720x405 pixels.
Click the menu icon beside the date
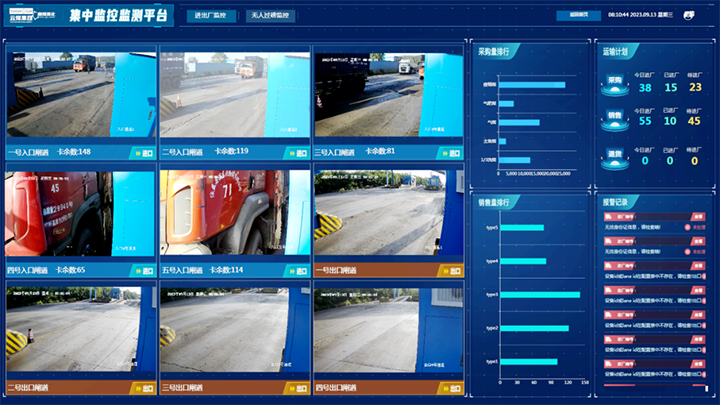click(688, 15)
